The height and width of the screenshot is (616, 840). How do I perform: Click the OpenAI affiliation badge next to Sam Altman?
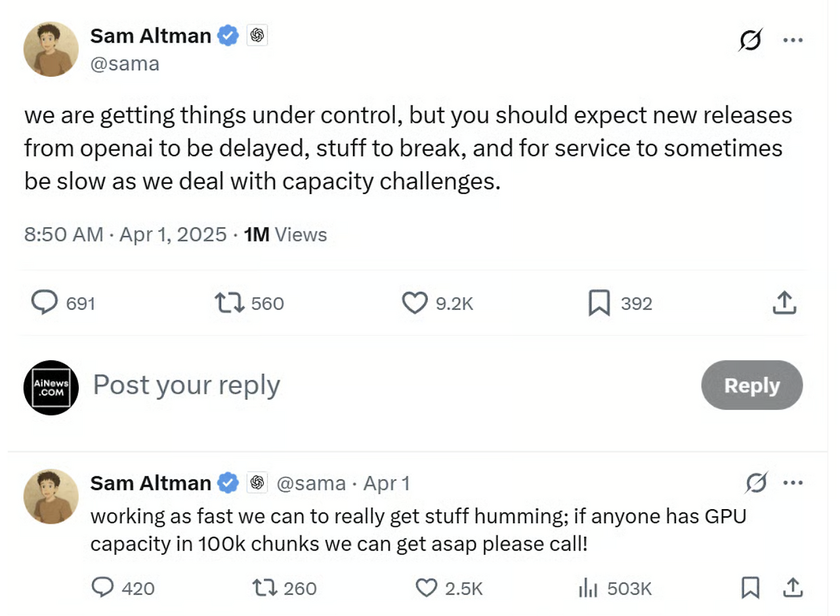tap(255, 35)
